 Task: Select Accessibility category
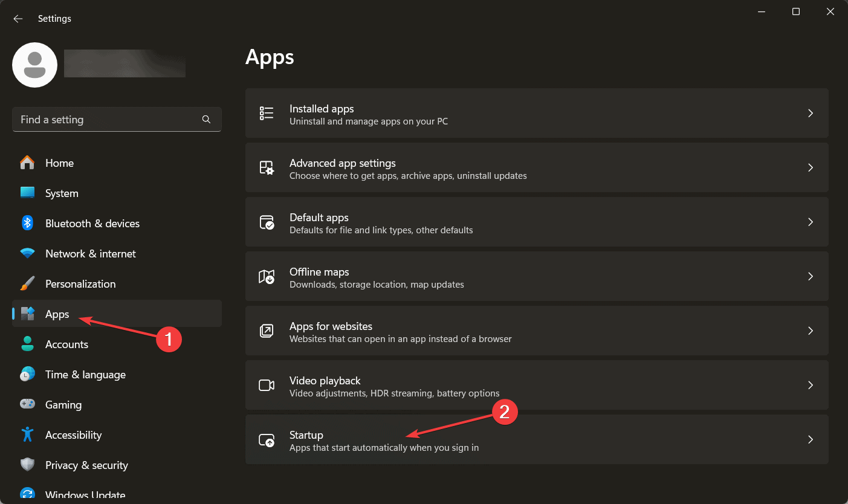pos(117,435)
